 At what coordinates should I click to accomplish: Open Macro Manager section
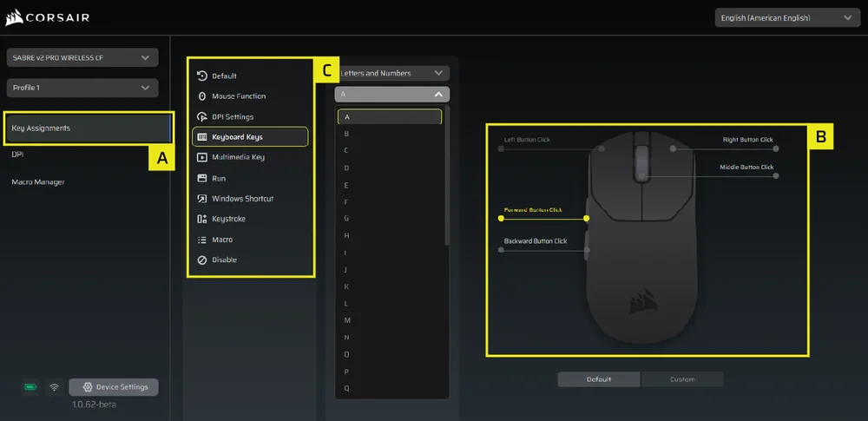coord(38,181)
